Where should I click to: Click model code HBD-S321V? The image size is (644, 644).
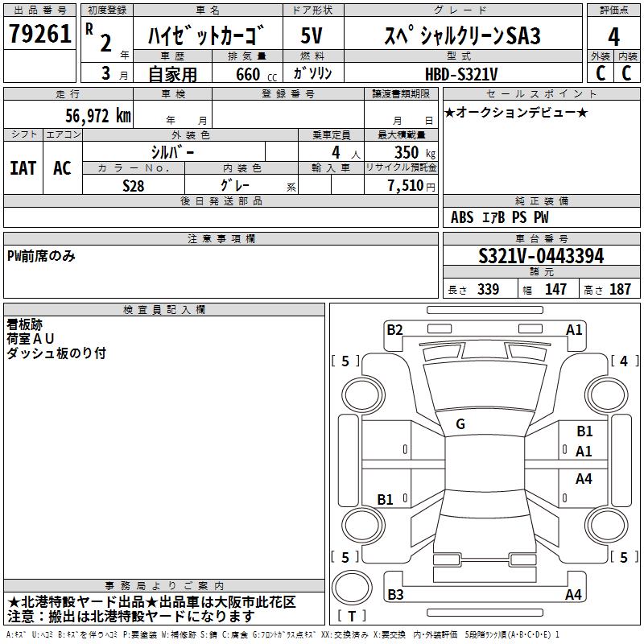(x=461, y=74)
